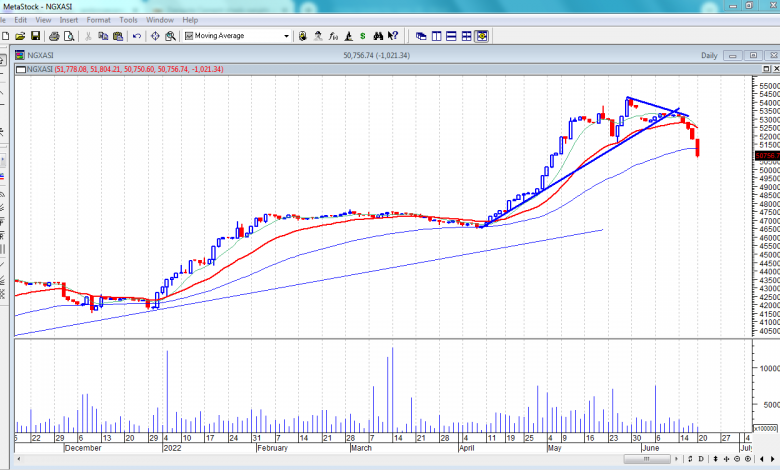Click the Daily periodicity label

point(709,56)
